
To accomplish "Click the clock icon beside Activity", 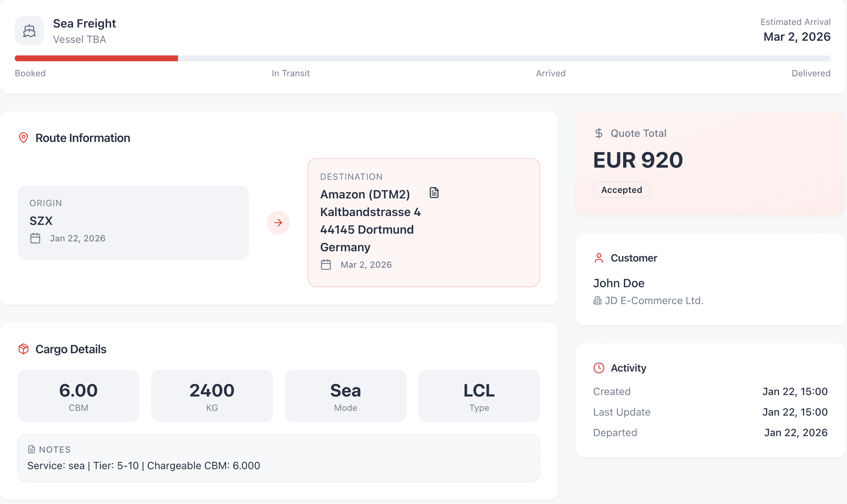I will [x=599, y=368].
